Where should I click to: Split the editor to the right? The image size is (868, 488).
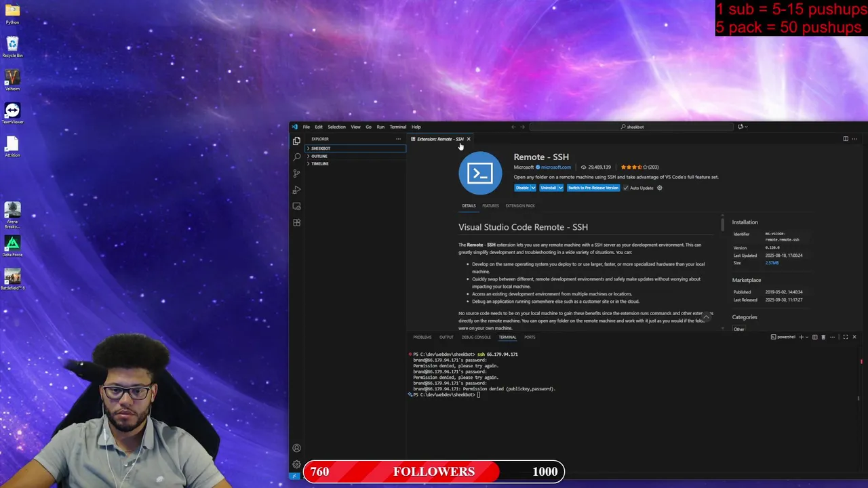(846, 139)
